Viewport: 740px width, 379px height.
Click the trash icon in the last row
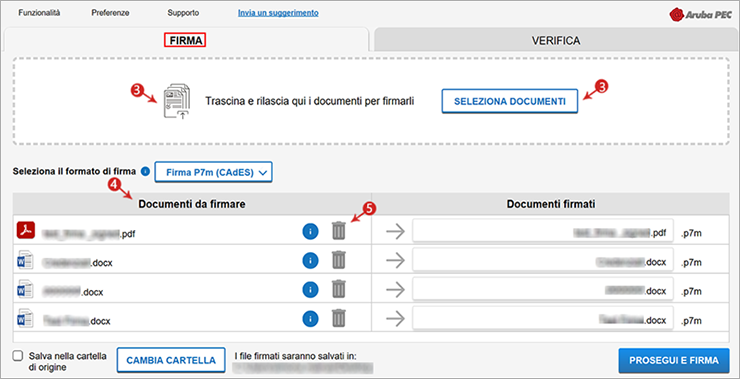(338, 319)
